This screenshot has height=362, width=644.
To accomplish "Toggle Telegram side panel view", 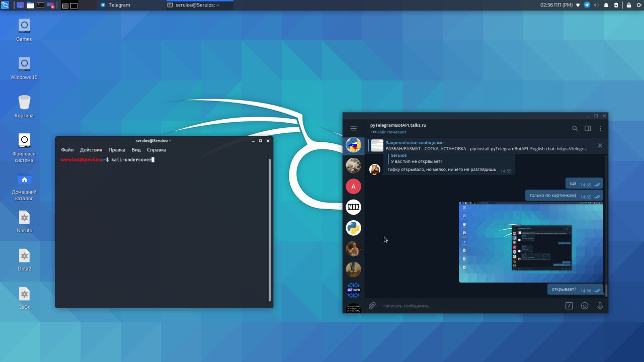I will tap(588, 129).
